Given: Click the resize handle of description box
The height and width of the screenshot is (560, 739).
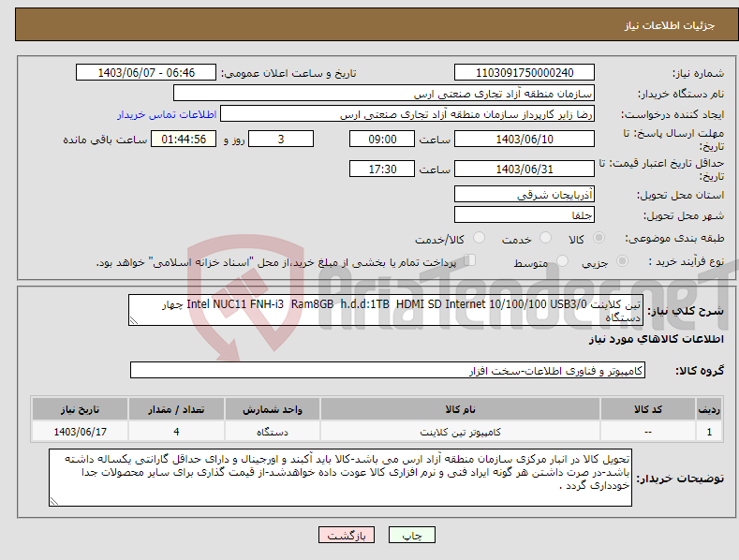Looking at the screenshot, I should pos(134,320).
